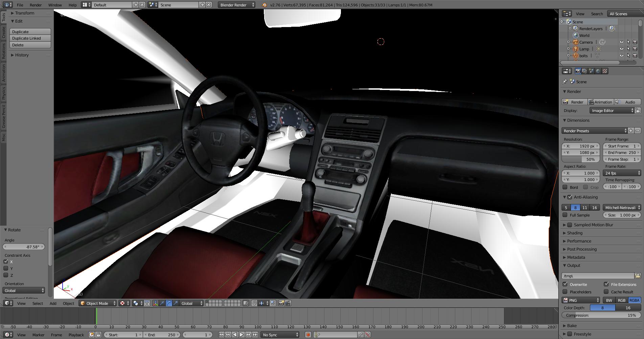Toggle lock camera and layers icon
Screen dimensions: 644x339
[246, 303]
